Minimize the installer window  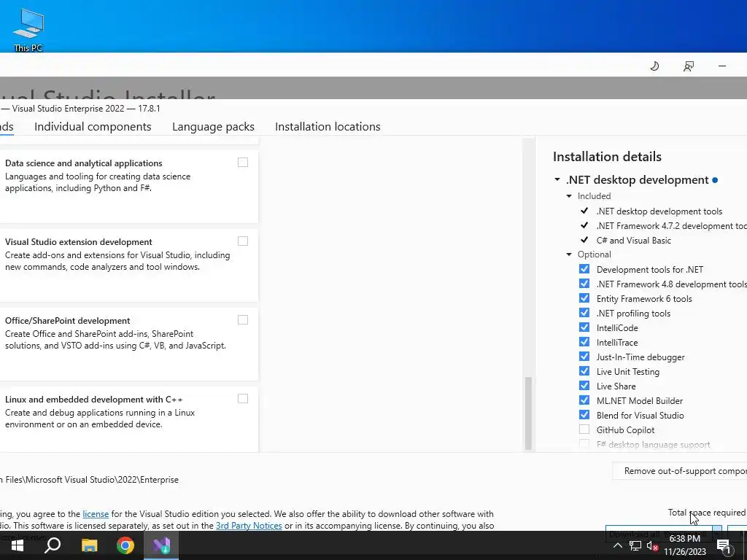(x=722, y=66)
